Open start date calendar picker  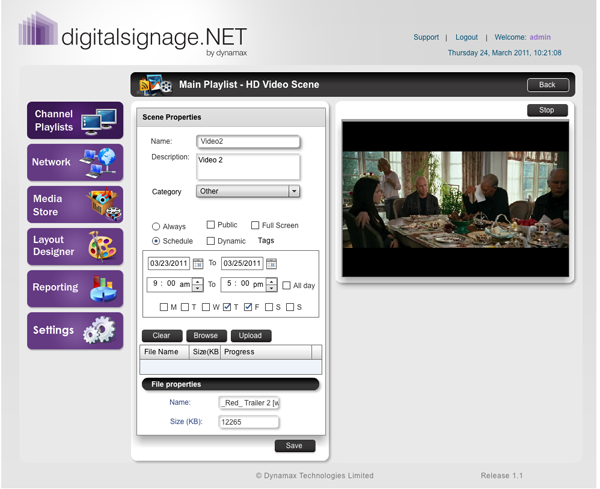point(198,263)
